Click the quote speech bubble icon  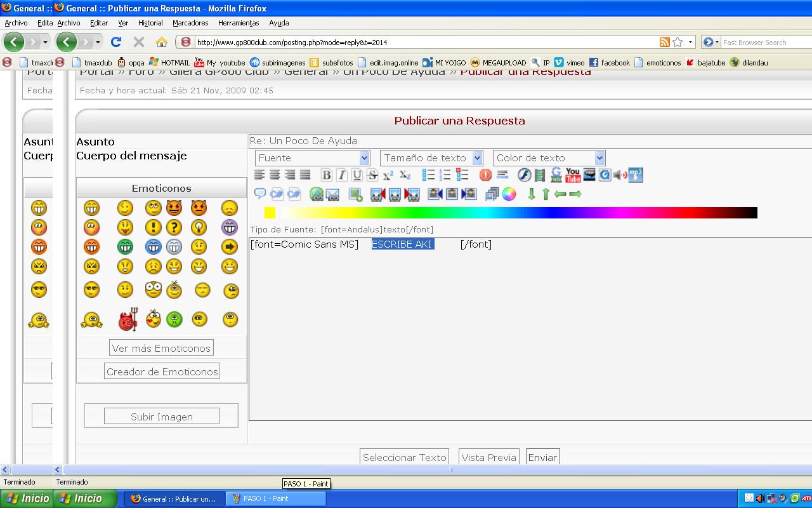pyautogui.click(x=259, y=194)
